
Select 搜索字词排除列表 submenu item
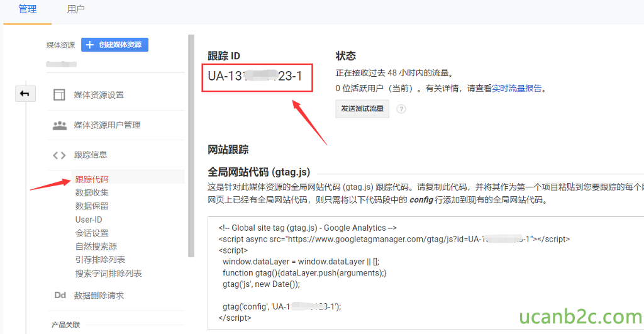click(108, 274)
